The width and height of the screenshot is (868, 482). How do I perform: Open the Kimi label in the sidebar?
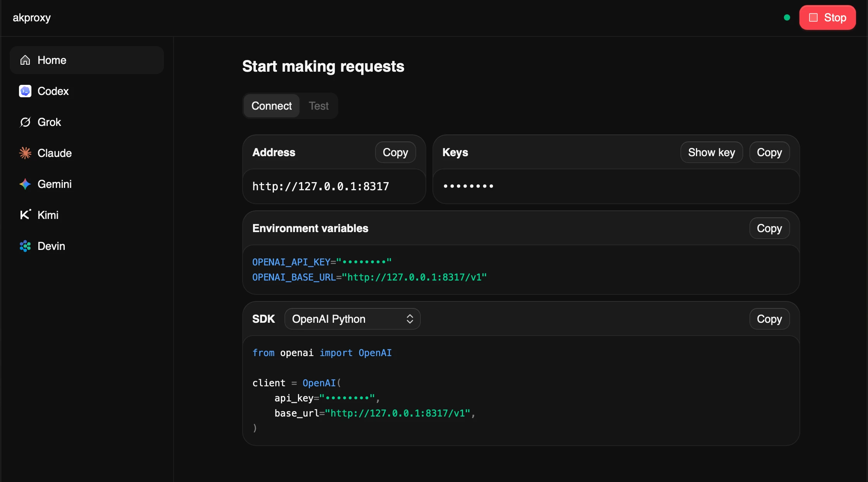48,215
